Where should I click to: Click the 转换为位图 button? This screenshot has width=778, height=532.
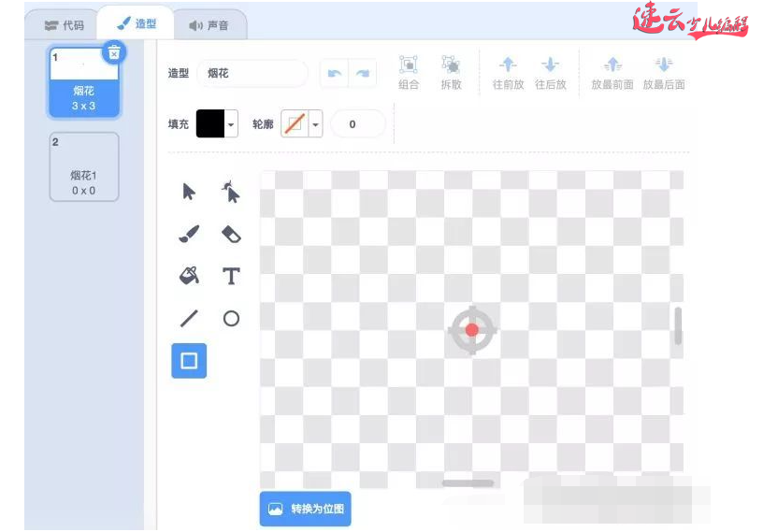tap(305, 509)
